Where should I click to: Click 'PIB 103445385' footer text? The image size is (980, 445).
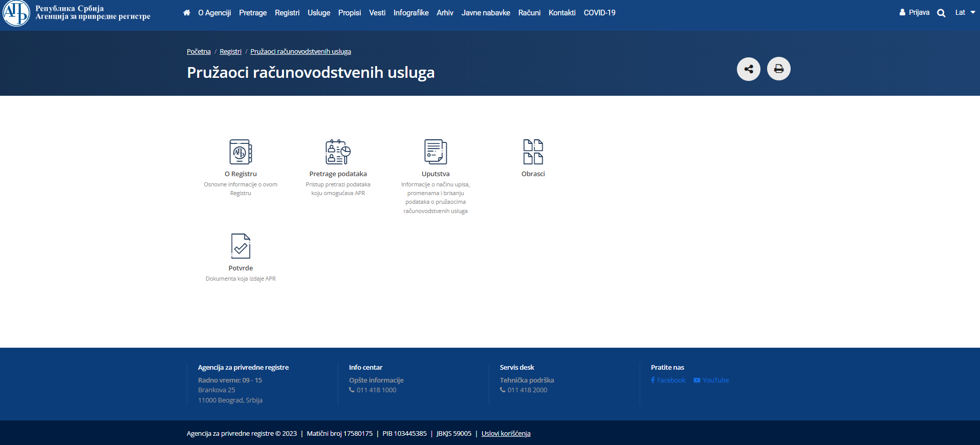(x=404, y=434)
